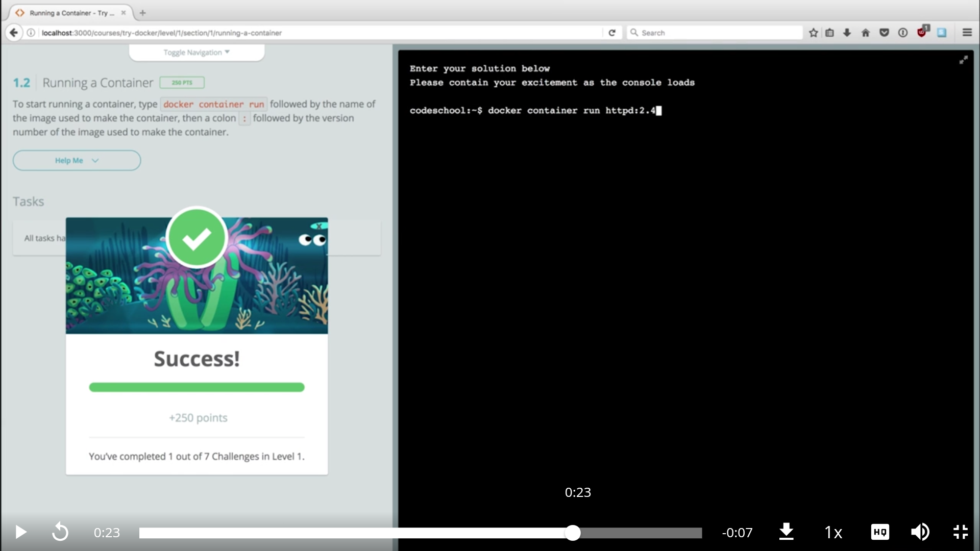
Task: Open the Firefox hamburger menu
Action: (967, 32)
